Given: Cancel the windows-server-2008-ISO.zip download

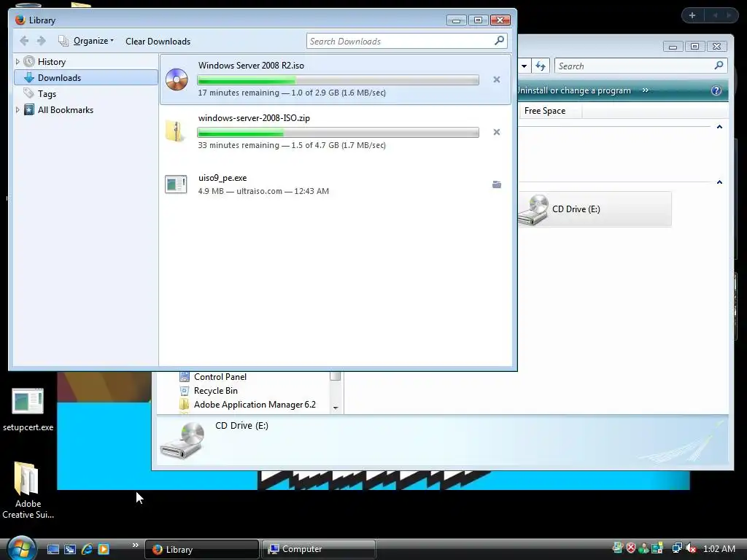Looking at the screenshot, I should coord(496,132).
